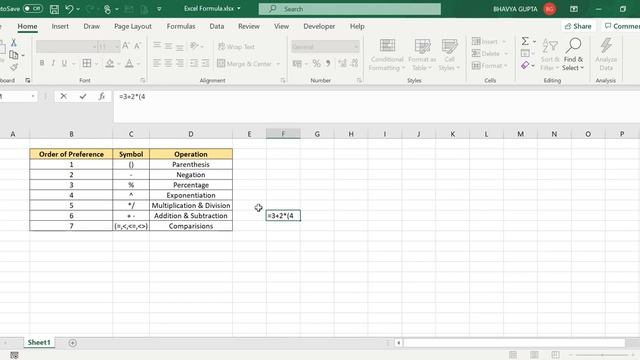
Task: Open the Review tab
Action: (249, 26)
